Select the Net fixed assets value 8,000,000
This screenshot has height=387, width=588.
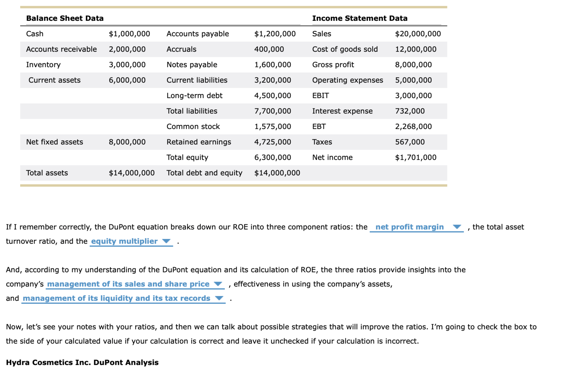pyautogui.click(x=127, y=142)
